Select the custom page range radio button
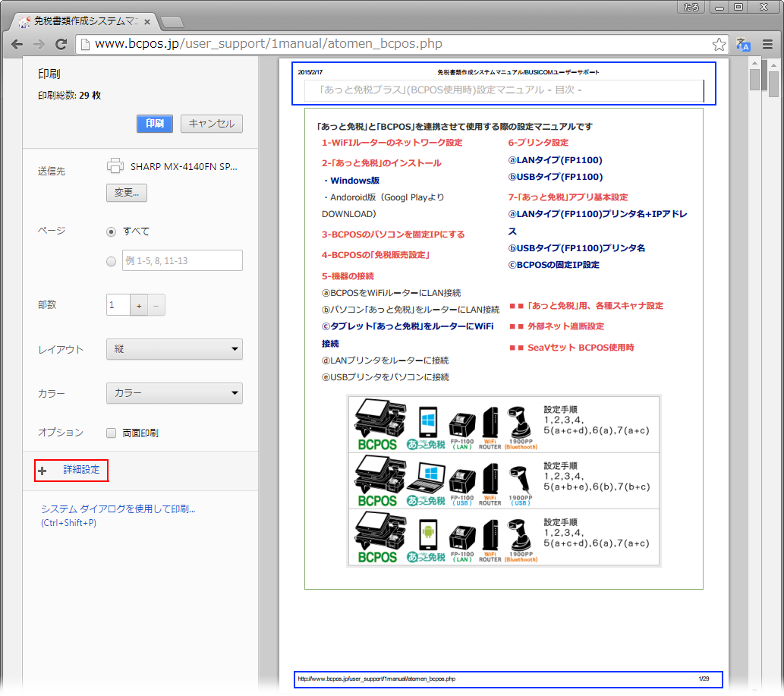The height and width of the screenshot is (696, 784). coord(112,261)
